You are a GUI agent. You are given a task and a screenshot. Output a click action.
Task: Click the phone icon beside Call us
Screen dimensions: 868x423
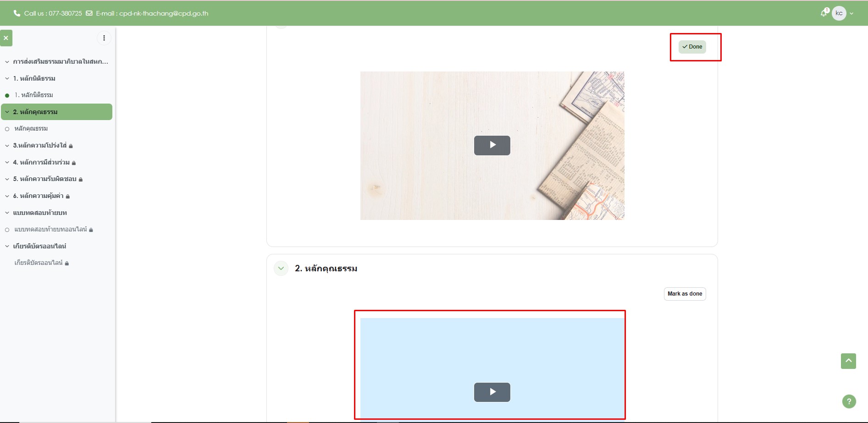(17, 13)
